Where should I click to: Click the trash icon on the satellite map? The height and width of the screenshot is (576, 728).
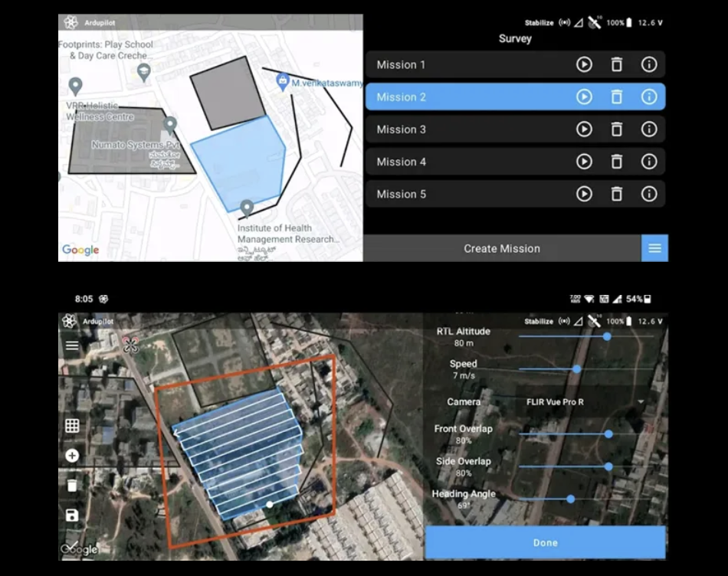point(72,486)
